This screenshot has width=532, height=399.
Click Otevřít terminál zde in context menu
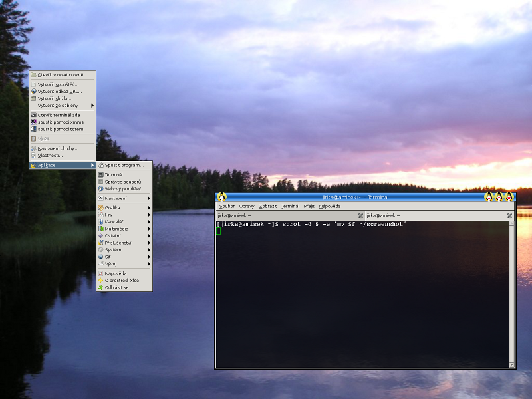59,115
